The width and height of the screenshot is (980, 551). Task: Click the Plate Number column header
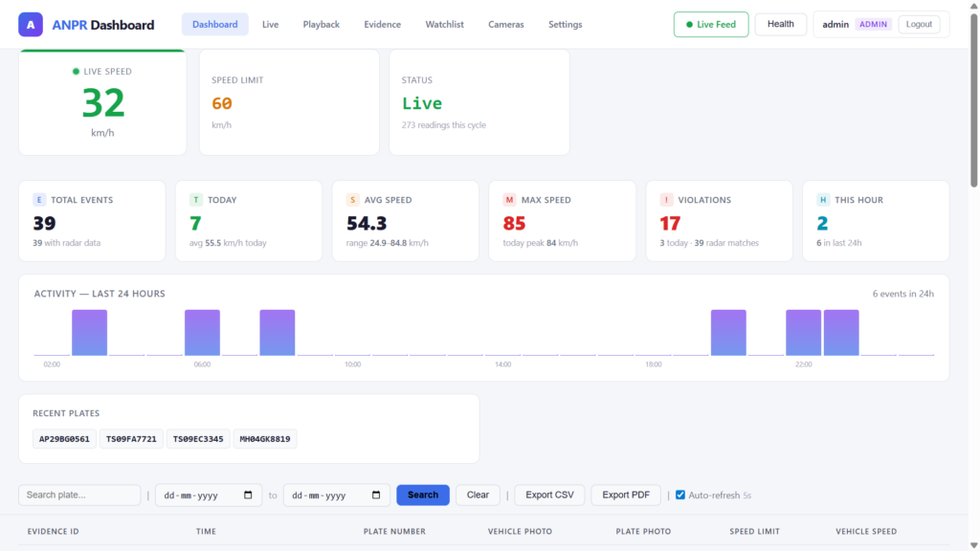(394, 532)
